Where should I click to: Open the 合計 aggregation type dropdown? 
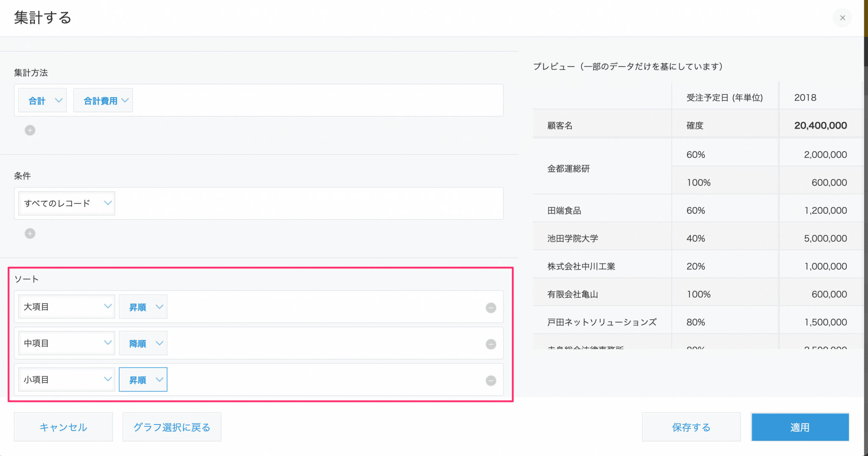click(x=42, y=101)
